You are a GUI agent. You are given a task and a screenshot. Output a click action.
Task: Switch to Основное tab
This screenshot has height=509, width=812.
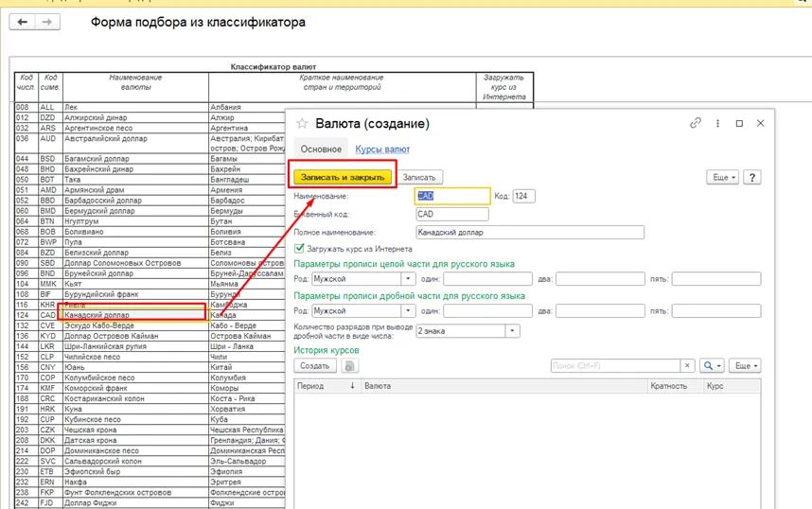pyautogui.click(x=321, y=149)
